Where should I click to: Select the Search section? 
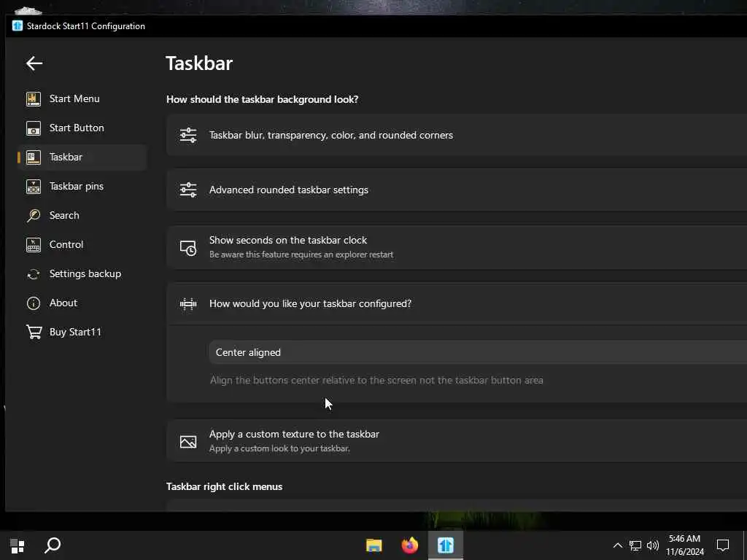point(82,215)
